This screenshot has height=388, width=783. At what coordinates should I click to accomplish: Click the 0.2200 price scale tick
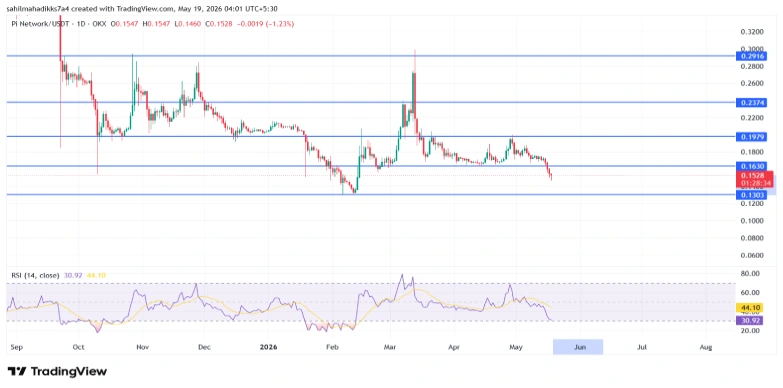[751, 118]
